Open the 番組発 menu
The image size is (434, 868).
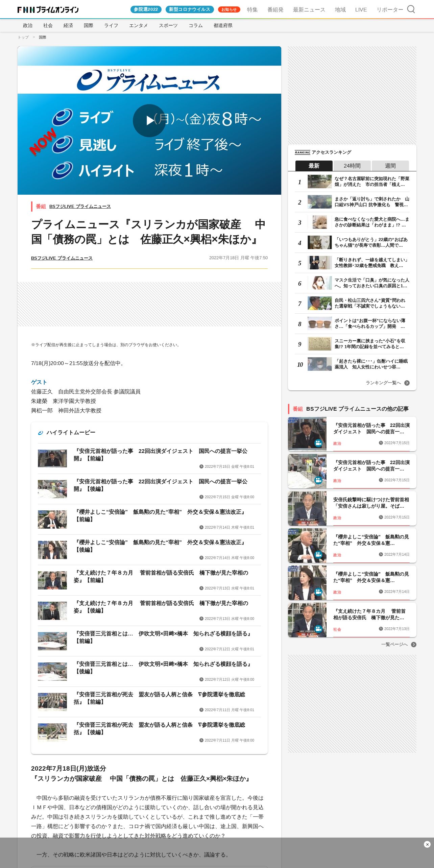point(275,10)
